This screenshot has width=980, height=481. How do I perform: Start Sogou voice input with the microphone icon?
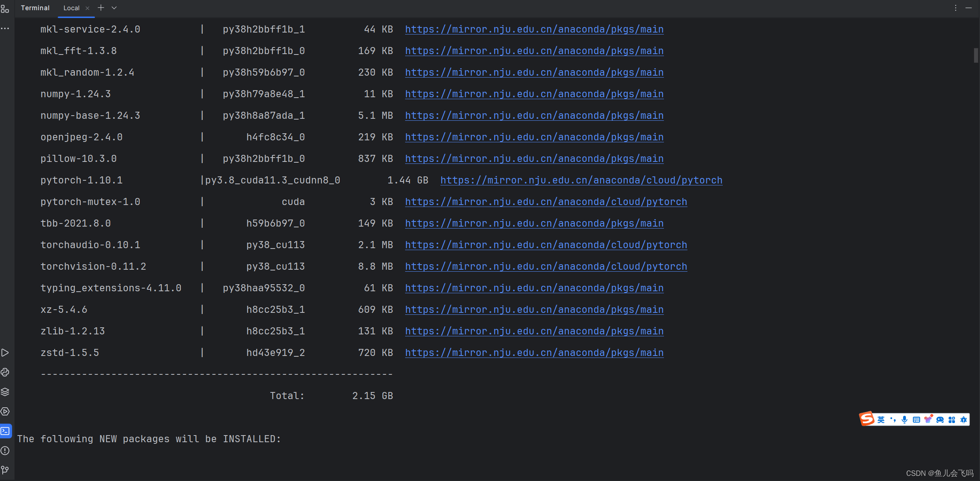904,420
